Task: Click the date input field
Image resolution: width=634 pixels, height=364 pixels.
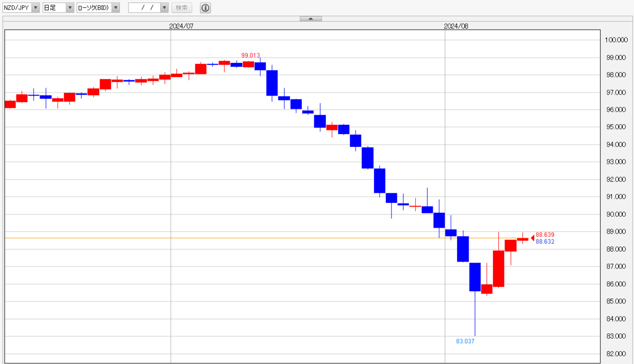Action: click(144, 7)
